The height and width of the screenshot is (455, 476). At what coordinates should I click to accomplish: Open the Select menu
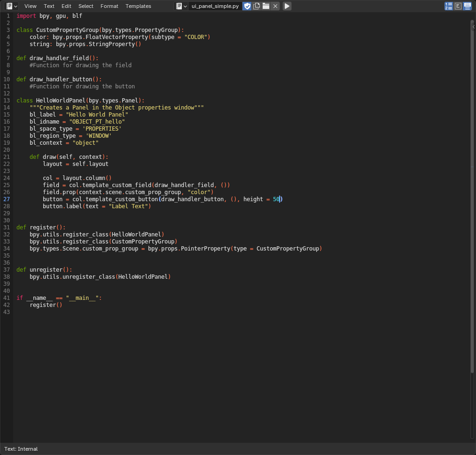pyautogui.click(x=86, y=6)
